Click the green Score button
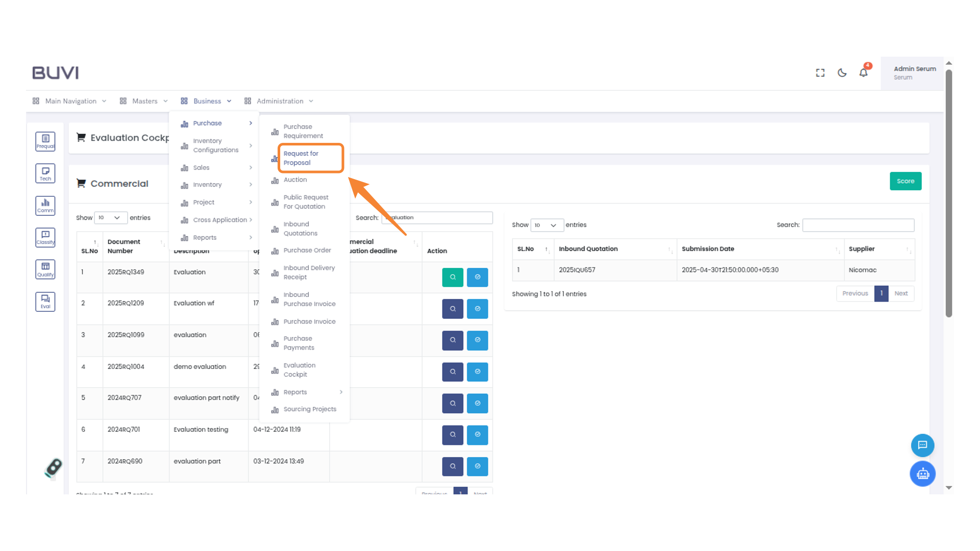 905,181
